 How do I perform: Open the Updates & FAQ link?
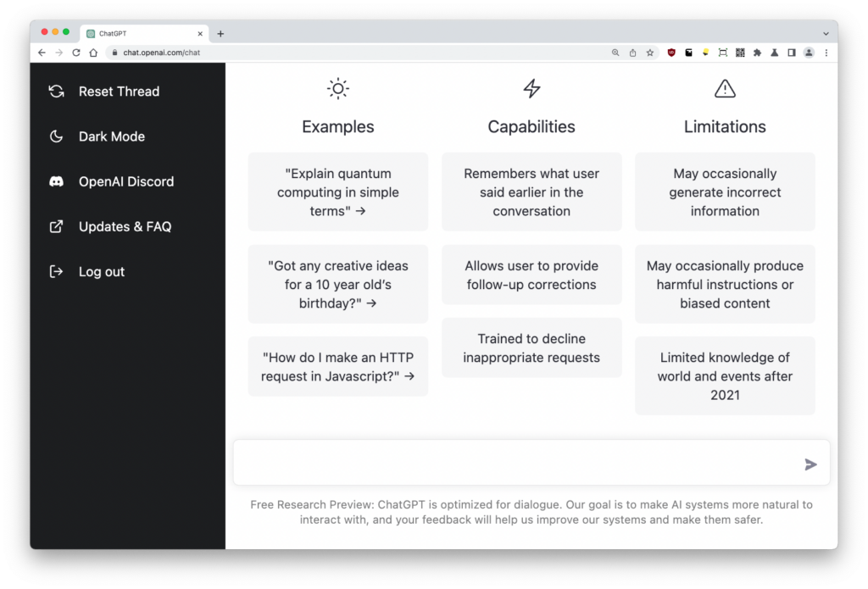tap(125, 226)
